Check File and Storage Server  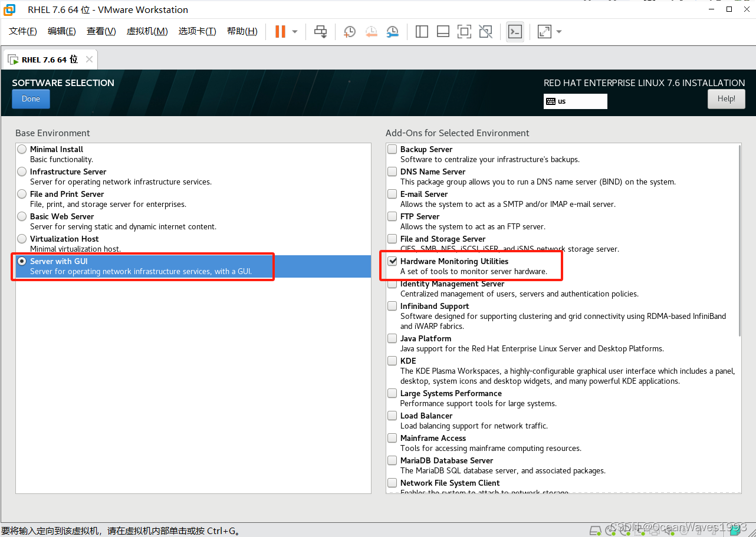tap(392, 239)
